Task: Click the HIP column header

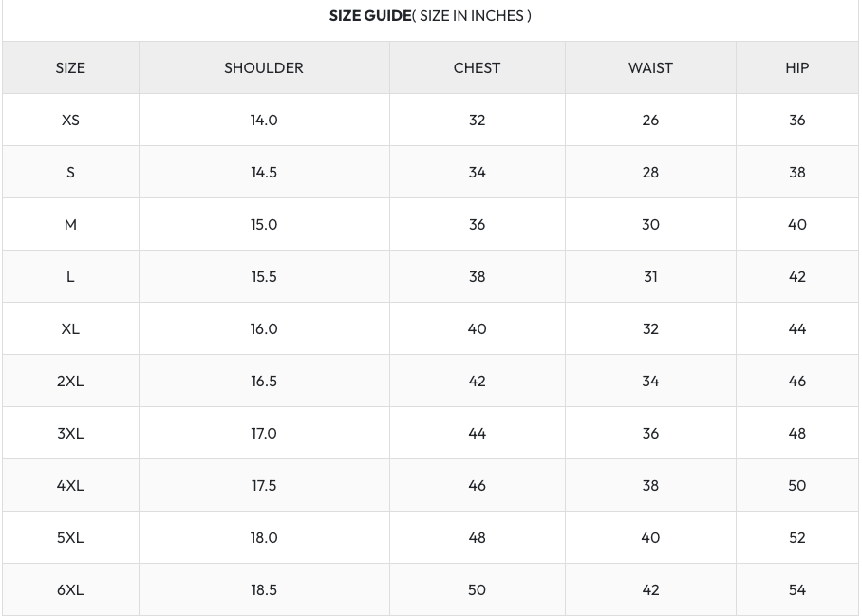Action: pos(797,68)
